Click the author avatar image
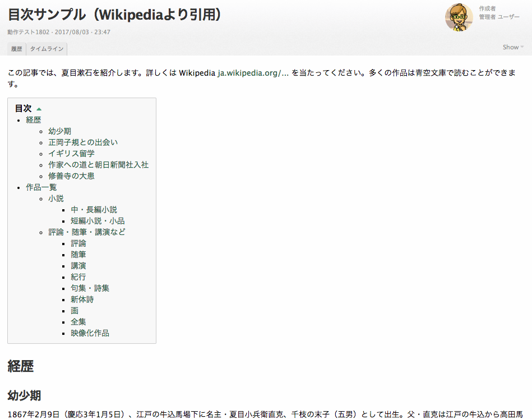Image resolution: width=532 pixels, height=419 pixels. 459,17
